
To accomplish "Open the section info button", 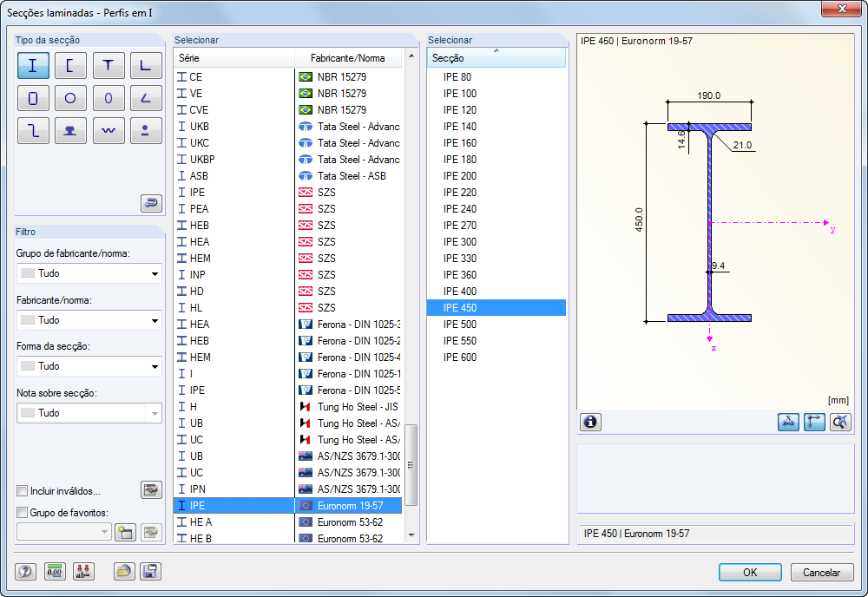I will pyautogui.click(x=591, y=423).
